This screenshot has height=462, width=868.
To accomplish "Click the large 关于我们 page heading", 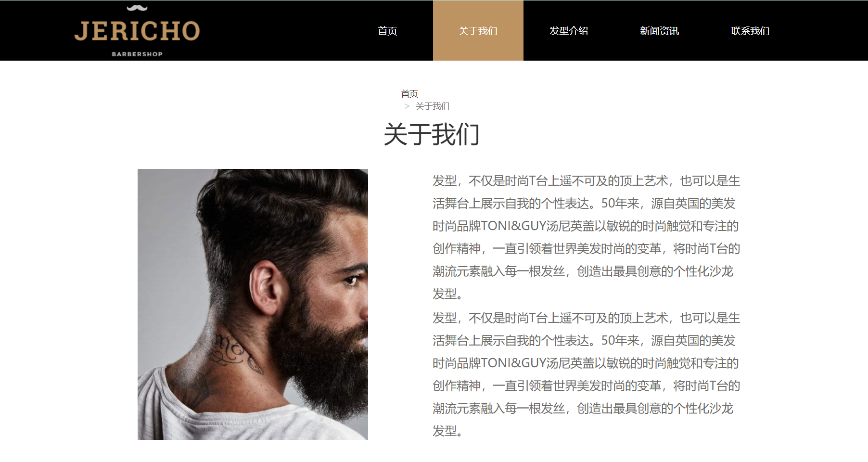I will coord(432,134).
